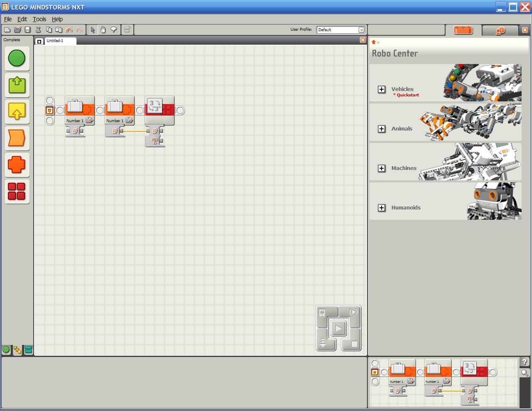532x411 pixels.
Task: Switch to the My Portal tab
Action: pyautogui.click(x=500, y=30)
